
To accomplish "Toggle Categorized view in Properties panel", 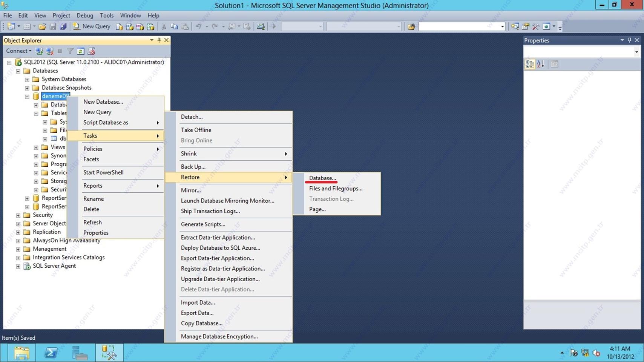I will click(530, 64).
